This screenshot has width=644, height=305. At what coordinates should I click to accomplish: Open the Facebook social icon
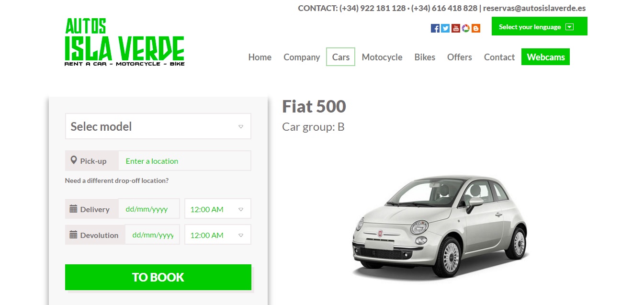pos(435,28)
